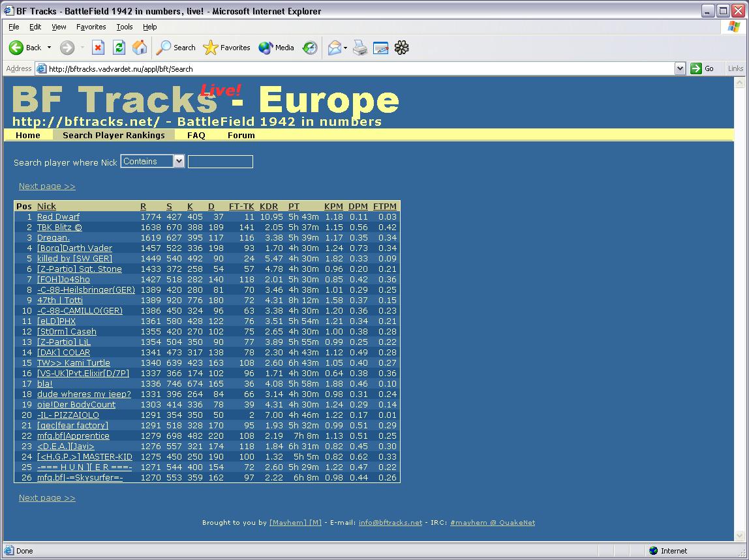This screenshot has width=749, height=560.
Task: Sort table by KPM column header
Action: coord(333,206)
